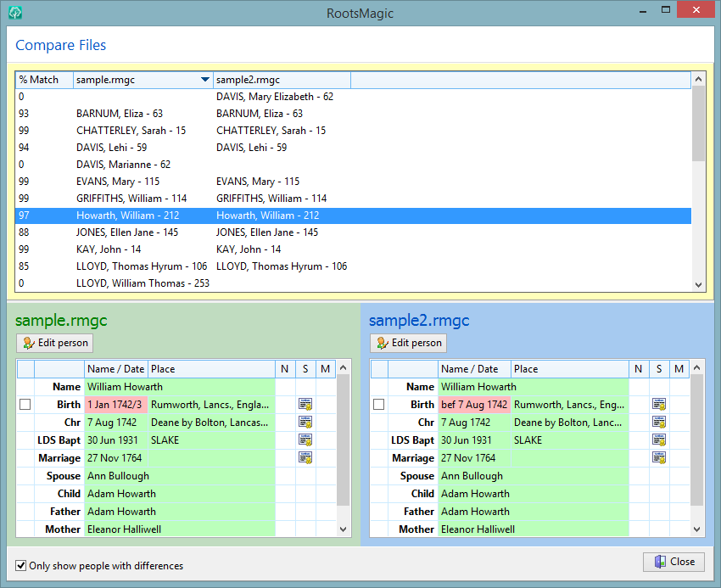Click M column header in sample2.rmgc panel

pyautogui.click(x=679, y=369)
